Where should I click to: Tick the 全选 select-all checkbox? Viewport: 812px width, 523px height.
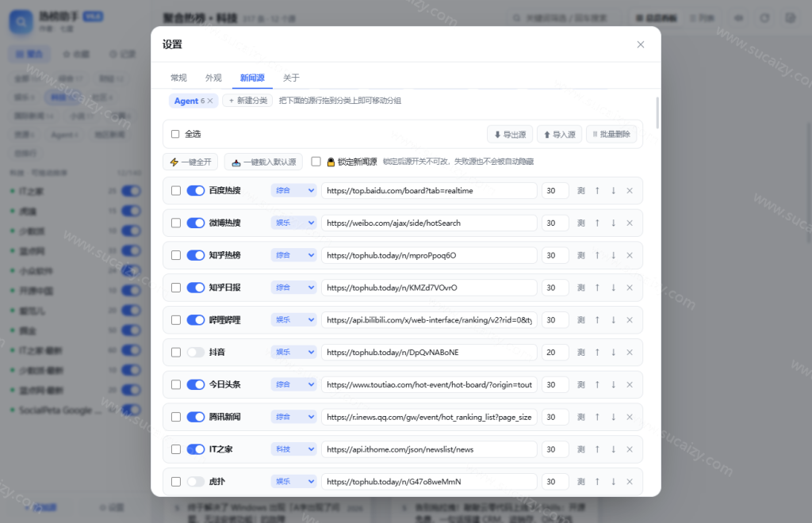pos(175,135)
